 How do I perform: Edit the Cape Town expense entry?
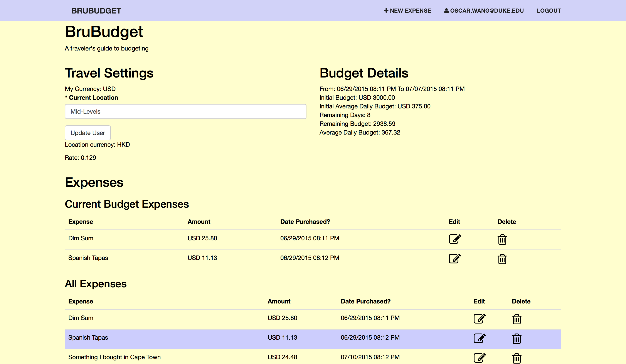click(x=480, y=358)
